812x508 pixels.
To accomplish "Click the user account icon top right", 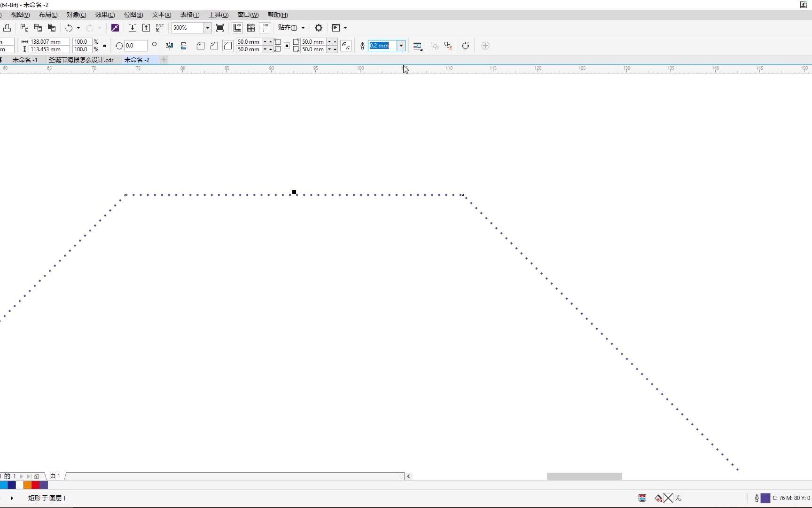I will 804,5.
